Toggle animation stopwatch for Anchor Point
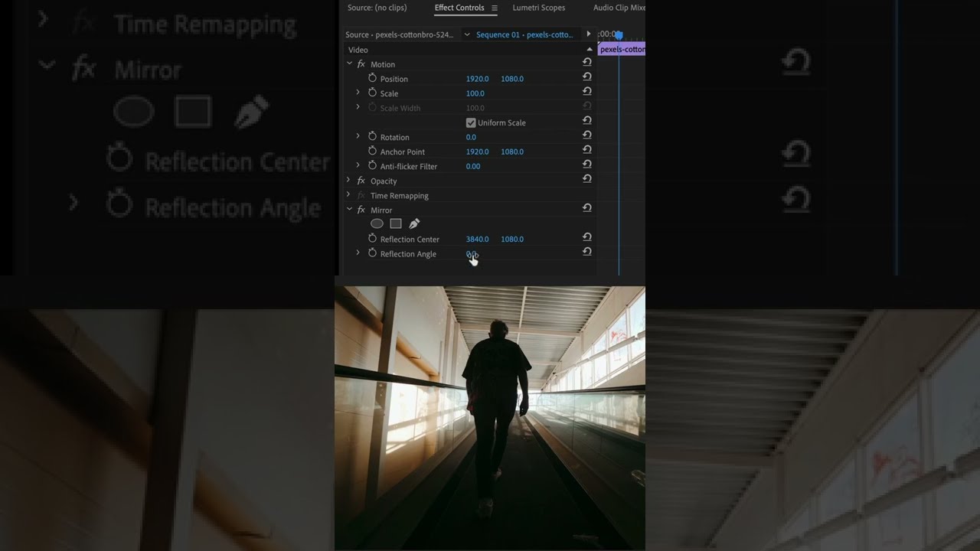This screenshot has width=980, height=551. [373, 151]
